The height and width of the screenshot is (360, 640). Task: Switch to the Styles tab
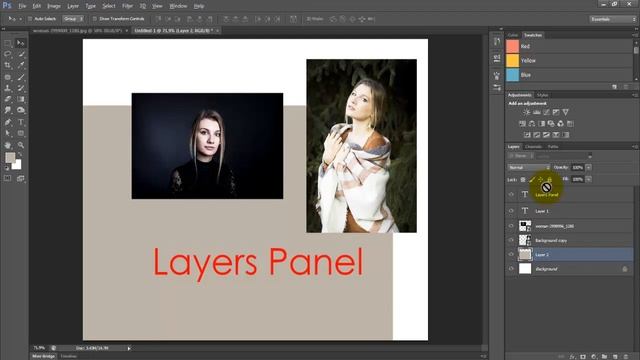coord(542,95)
